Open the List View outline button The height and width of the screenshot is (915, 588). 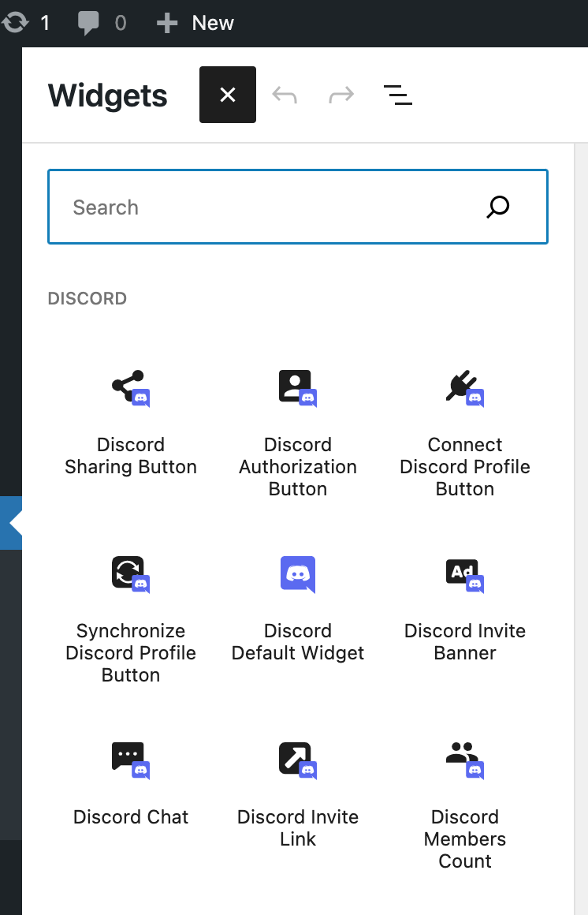[398, 95]
